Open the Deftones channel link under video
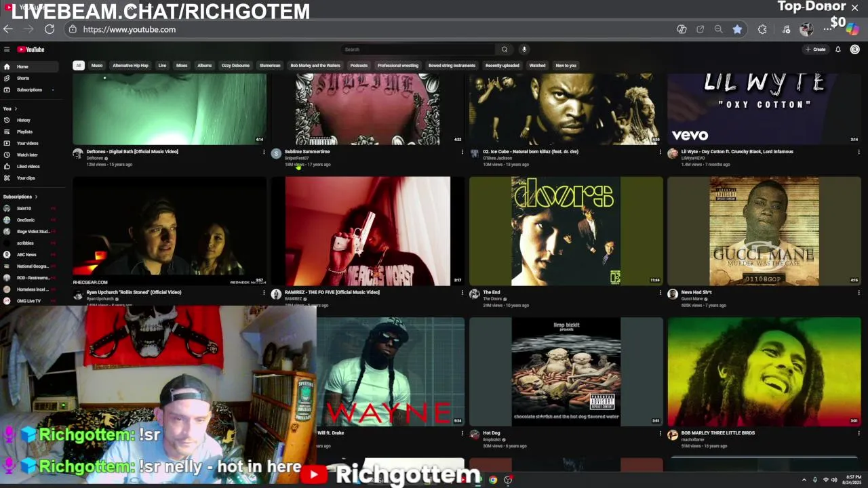Viewport: 868px width, 488px height. [95, 158]
